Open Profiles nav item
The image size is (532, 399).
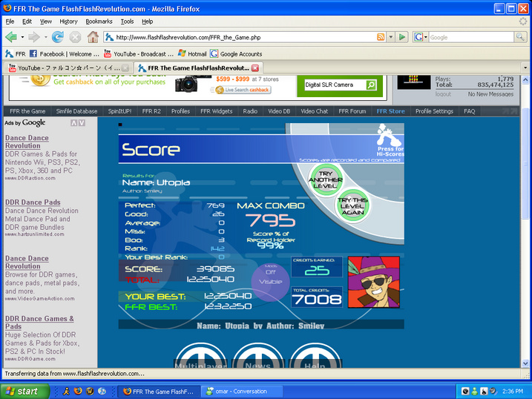[180, 111]
